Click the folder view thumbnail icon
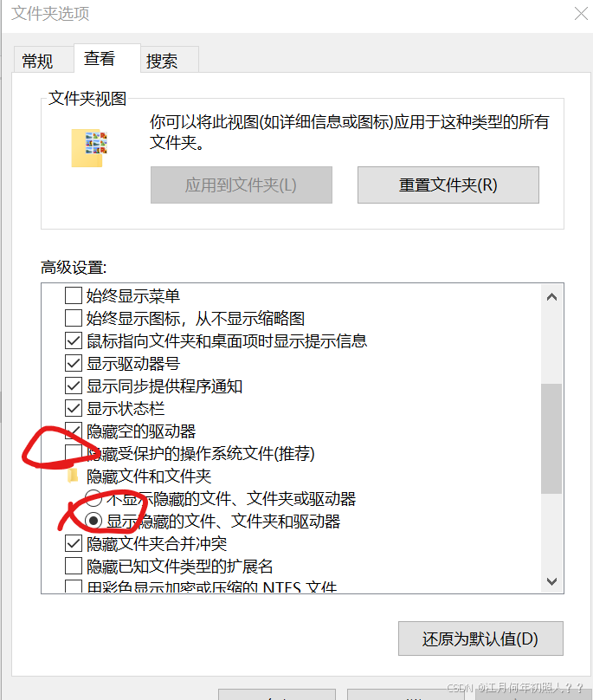This screenshot has width=593, height=700. click(89, 148)
